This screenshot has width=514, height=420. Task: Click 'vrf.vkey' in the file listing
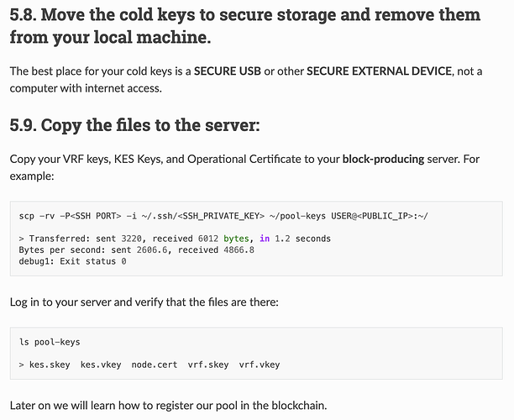click(260, 365)
